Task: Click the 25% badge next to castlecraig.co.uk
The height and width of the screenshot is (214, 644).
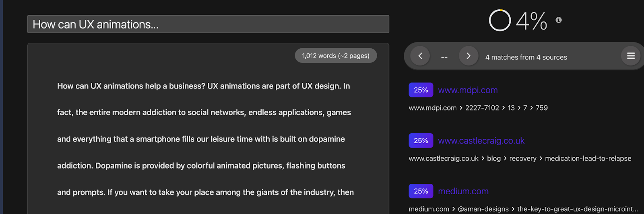Action: coord(421,141)
